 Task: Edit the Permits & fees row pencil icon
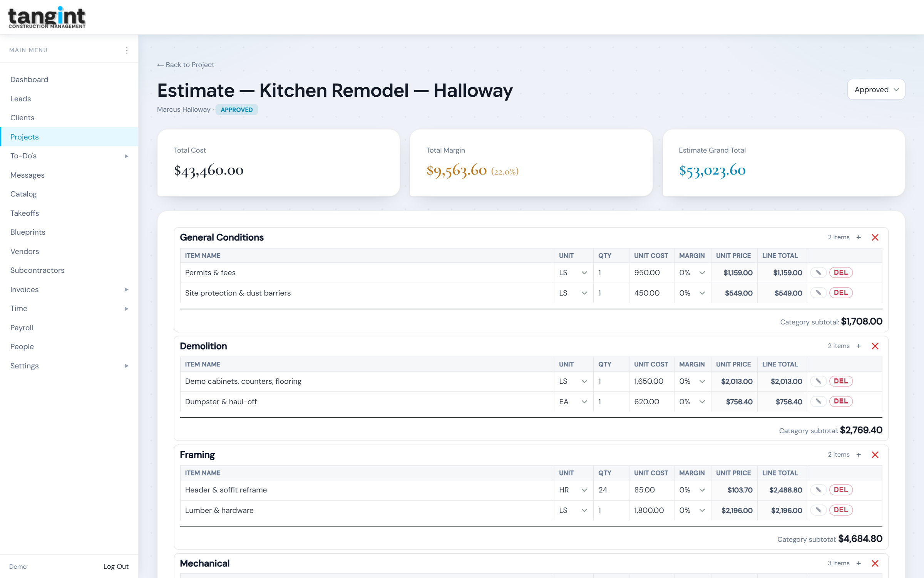click(x=819, y=272)
